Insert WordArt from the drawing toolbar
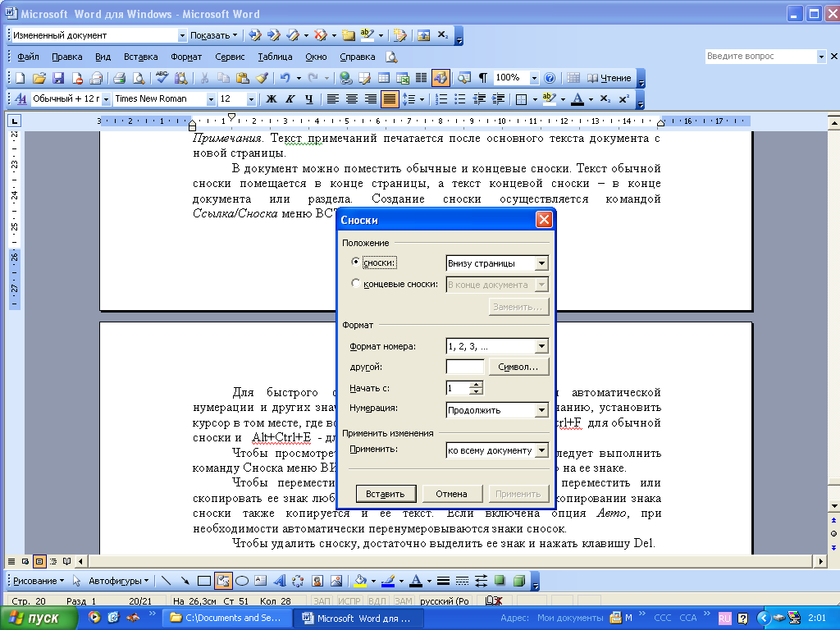The image size is (840, 630). pos(279,581)
